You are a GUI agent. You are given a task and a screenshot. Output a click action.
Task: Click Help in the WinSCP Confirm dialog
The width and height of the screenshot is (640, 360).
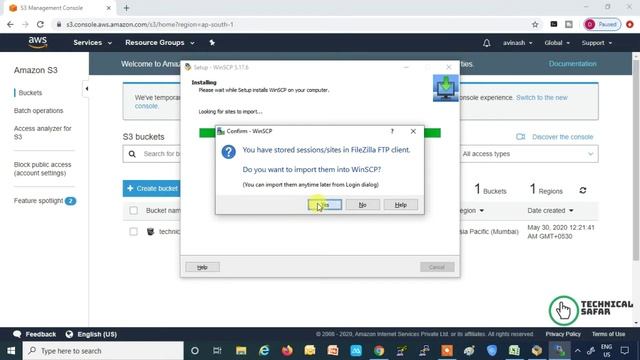pos(400,205)
